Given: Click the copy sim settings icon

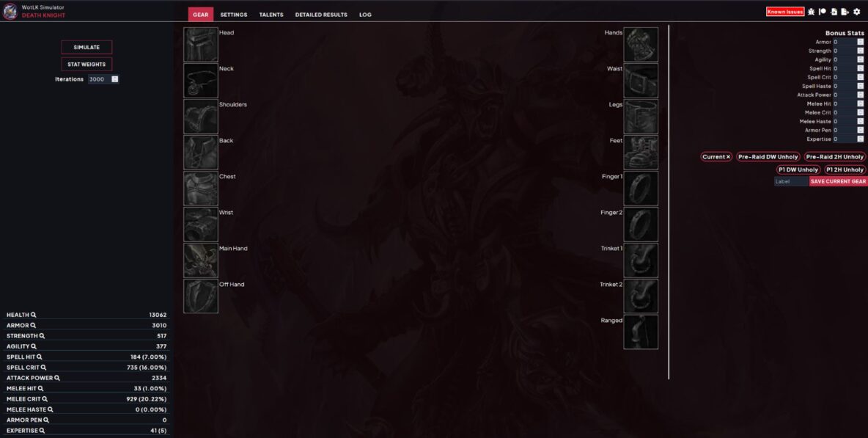Looking at the screenshot, I should pyautogui.click(x=835, y=11).
